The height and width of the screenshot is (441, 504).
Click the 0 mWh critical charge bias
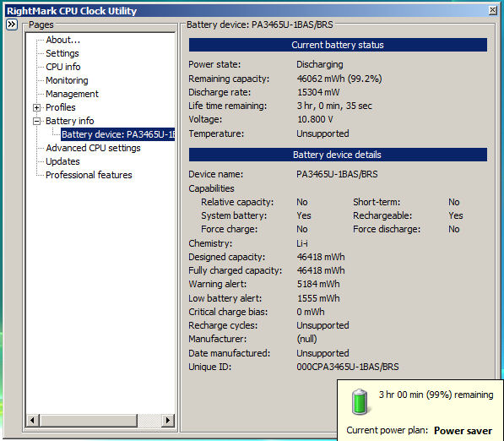click(311, 312)
